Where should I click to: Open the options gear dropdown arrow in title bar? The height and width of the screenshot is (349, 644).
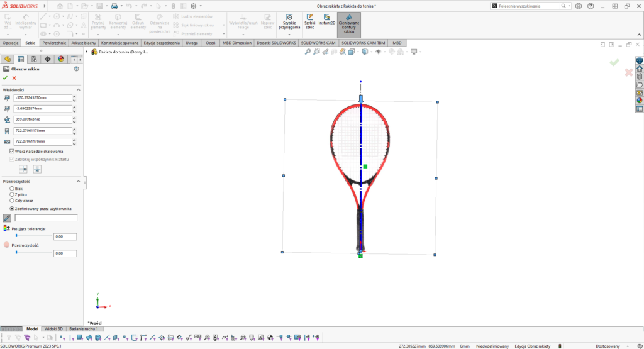[x=201, y=6]
